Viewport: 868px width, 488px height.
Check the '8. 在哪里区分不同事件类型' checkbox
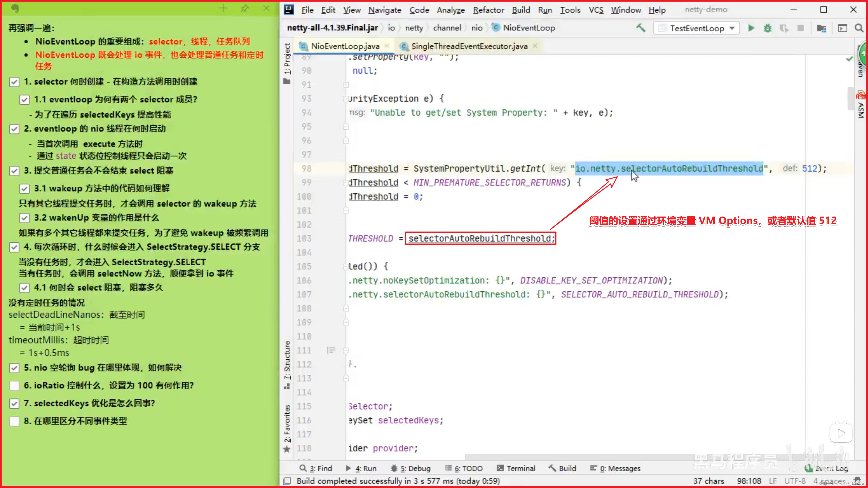click(x=14, y=421)
